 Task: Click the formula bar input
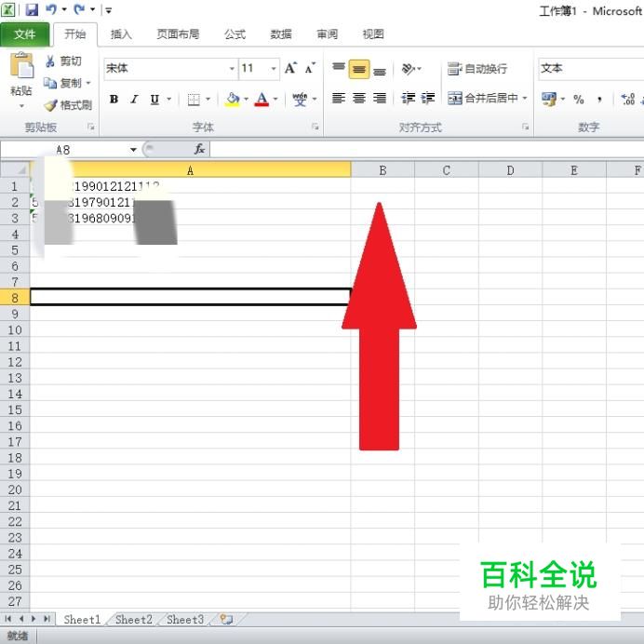(x=426, y=150)
